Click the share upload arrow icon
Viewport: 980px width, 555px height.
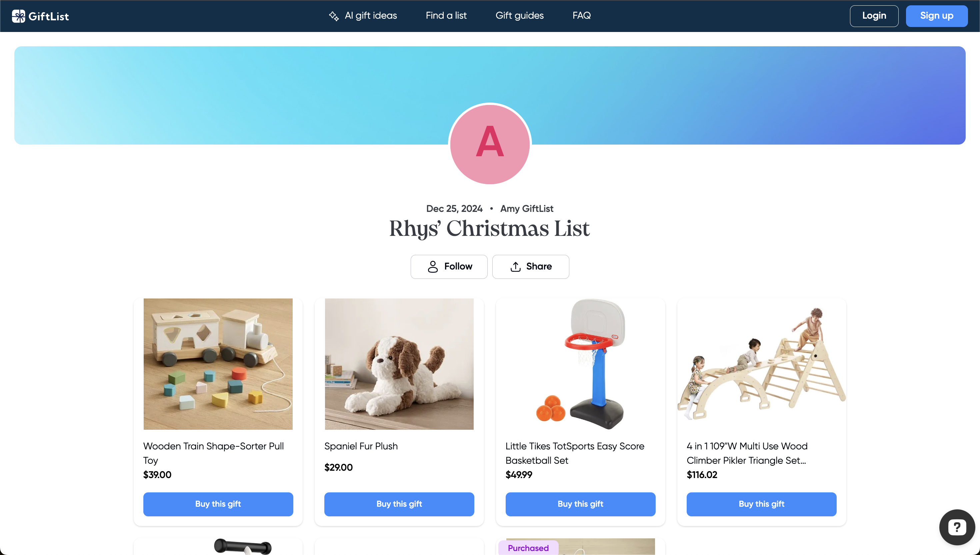point(516,267)
